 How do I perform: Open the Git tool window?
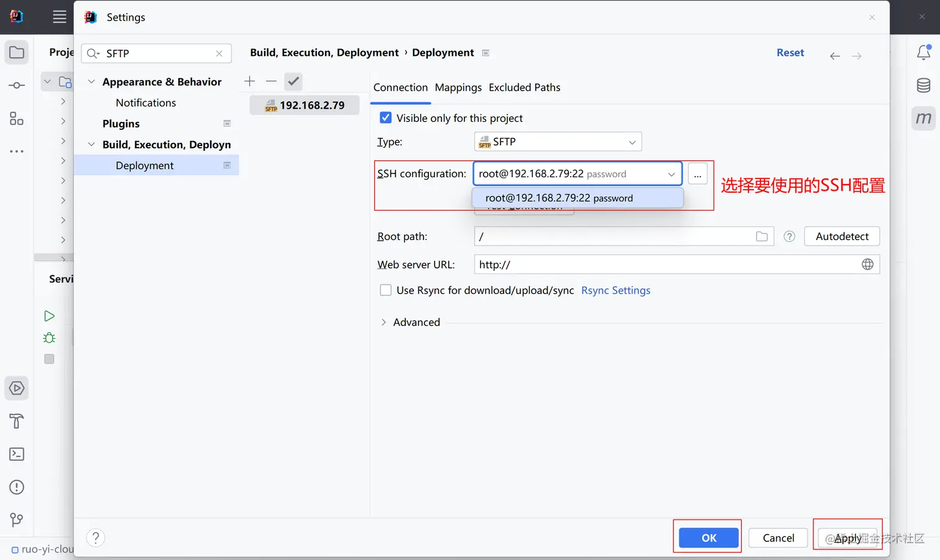[17, 520]
